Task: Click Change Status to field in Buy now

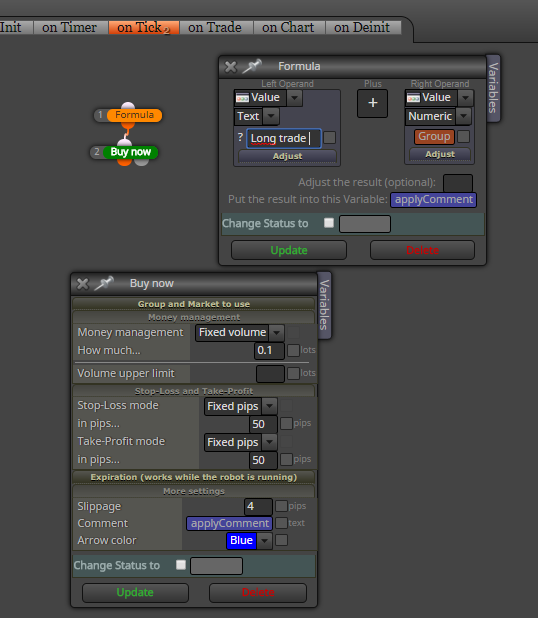Action: click(216, 566)
